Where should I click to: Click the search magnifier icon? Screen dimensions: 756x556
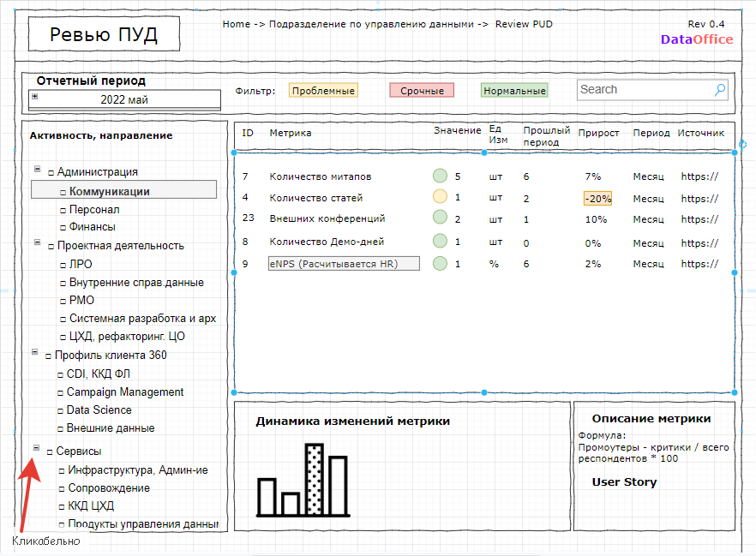[720, 90]
